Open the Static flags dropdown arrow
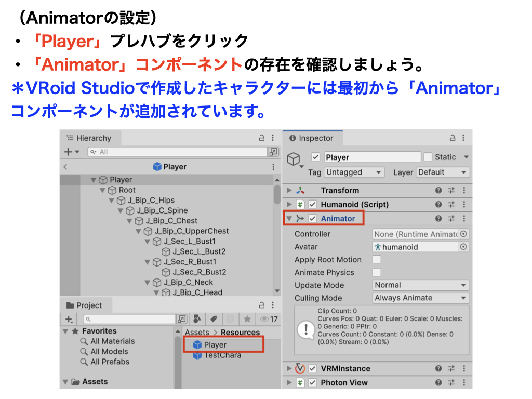The width and height of the screenshot is (532, 399). coord(466,157)
